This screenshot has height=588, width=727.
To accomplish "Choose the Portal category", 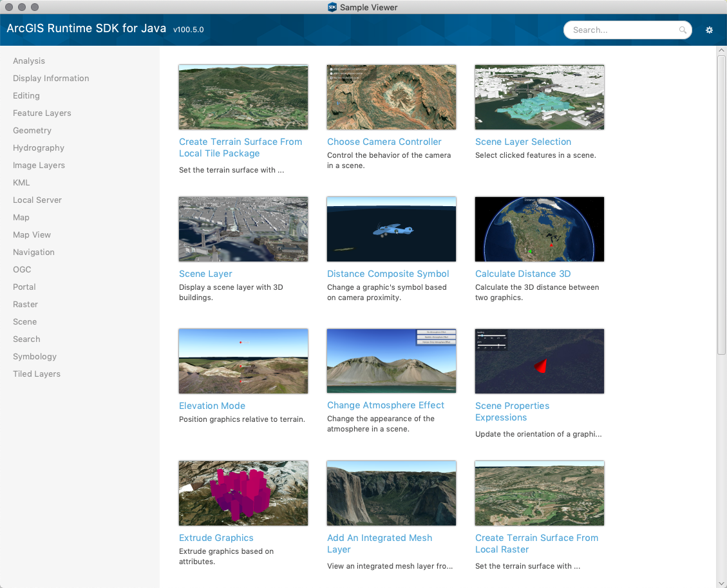I will (x=24, y=287).
